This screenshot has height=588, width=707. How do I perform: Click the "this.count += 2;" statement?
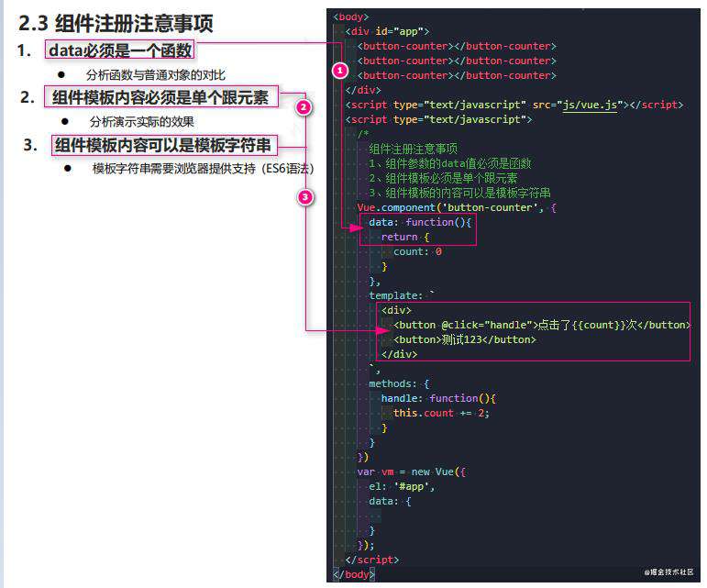[441, 413]
